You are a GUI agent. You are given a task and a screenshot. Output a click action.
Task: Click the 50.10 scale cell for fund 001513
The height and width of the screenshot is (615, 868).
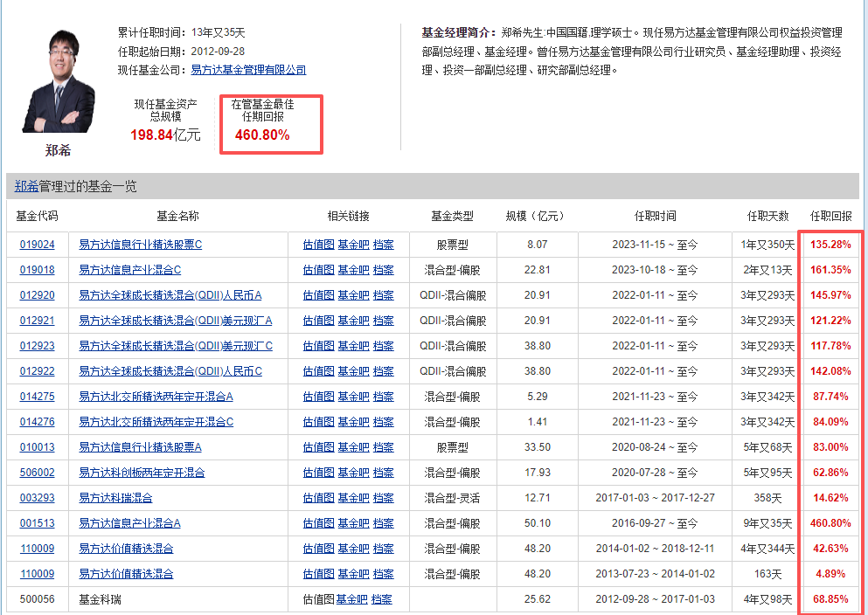[x=537, y=523]
